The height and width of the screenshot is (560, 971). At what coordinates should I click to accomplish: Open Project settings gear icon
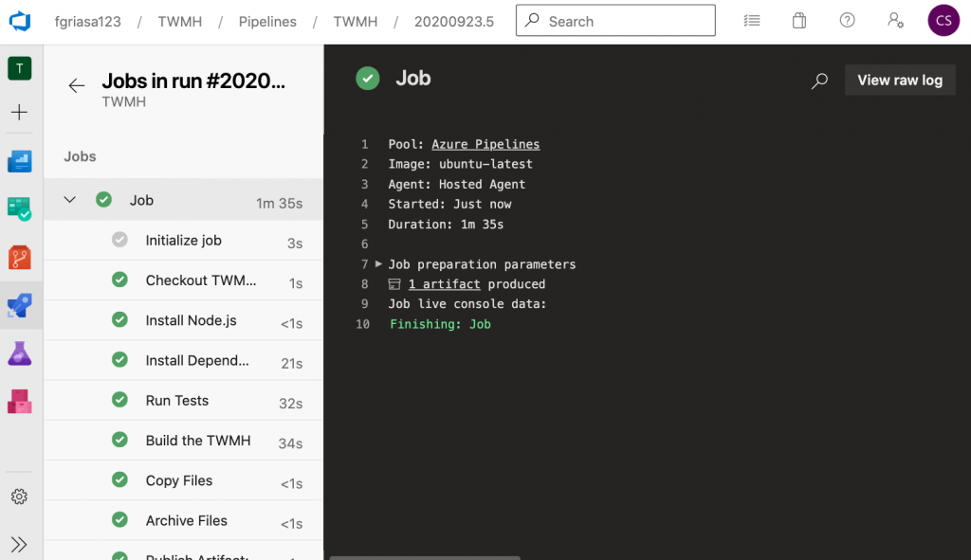pyautogui.click(x=19, y=497)
